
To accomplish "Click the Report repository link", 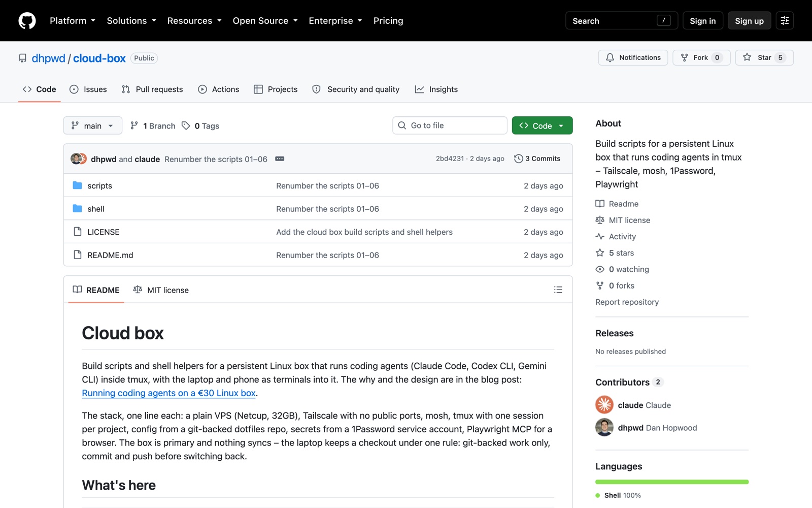I will coord(627,302).
